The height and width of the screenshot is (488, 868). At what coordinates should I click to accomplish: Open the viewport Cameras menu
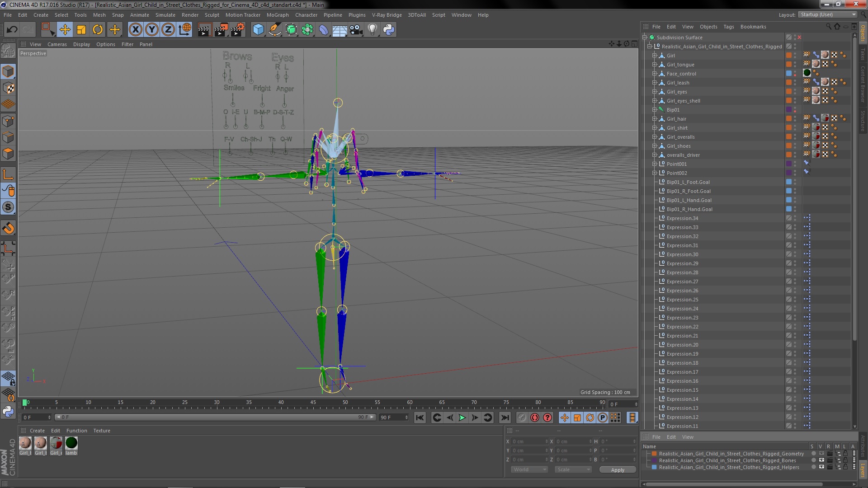tap(57, 44)
